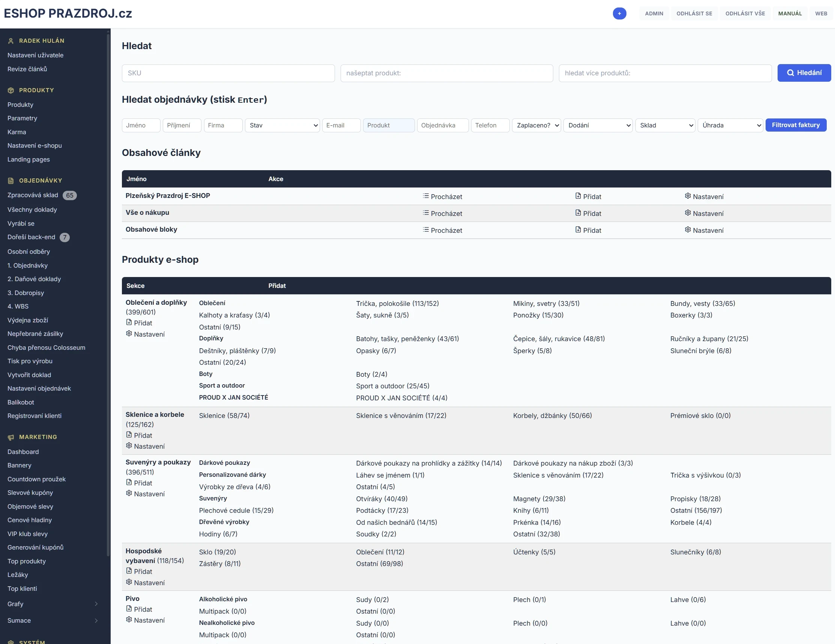
Task: Click the blue plus icon in header
Action: coord(619,13)
